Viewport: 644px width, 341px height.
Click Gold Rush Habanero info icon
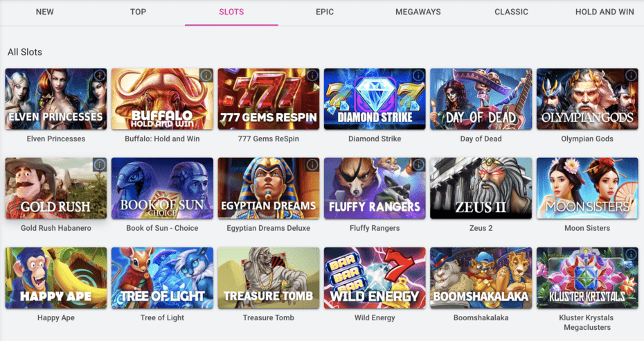[x=100, y=165]
